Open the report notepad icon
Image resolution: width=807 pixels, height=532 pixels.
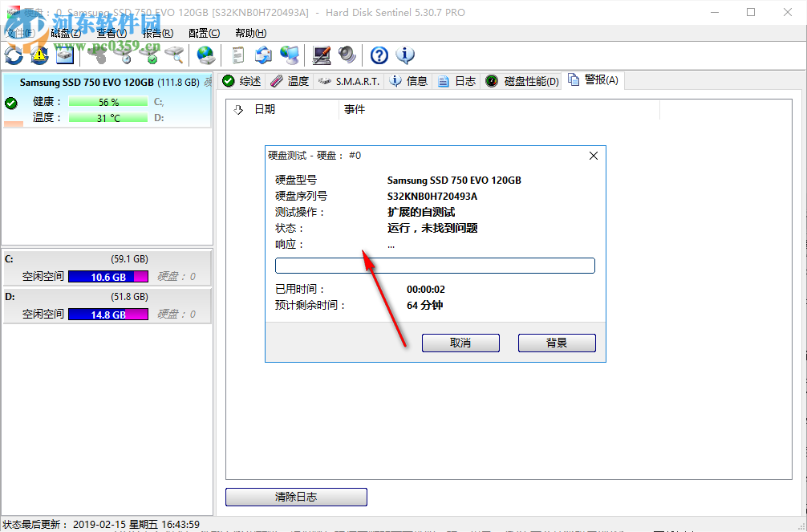coord(237,55)
